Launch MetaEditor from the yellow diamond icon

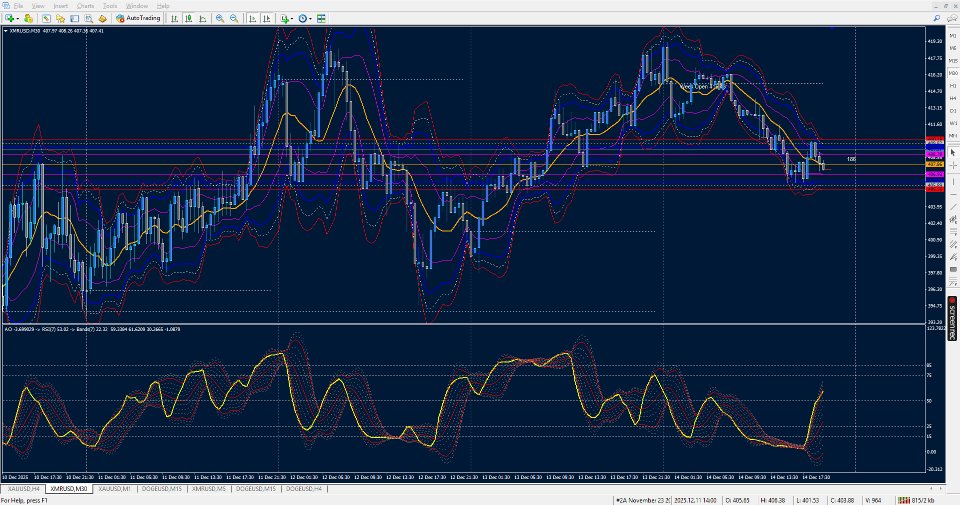click(x=102, y=18)
